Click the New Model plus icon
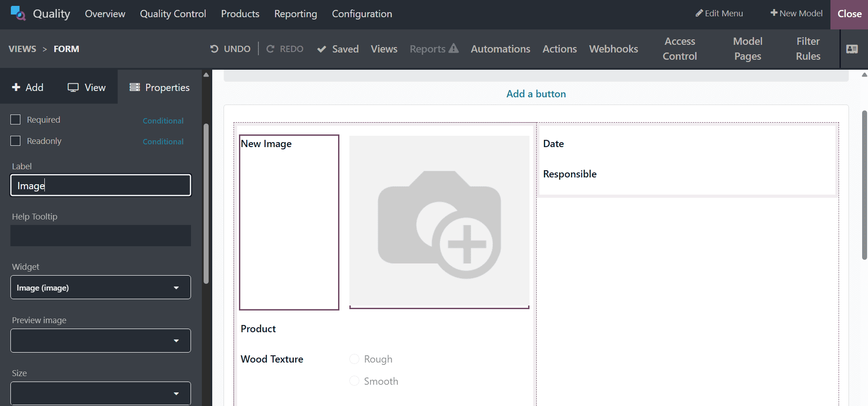Viewport: 868px width, 406px height. pos(774,13)
